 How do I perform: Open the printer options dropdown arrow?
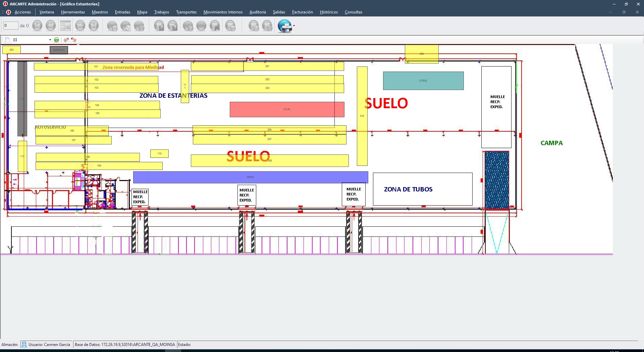tap(294, 26)
